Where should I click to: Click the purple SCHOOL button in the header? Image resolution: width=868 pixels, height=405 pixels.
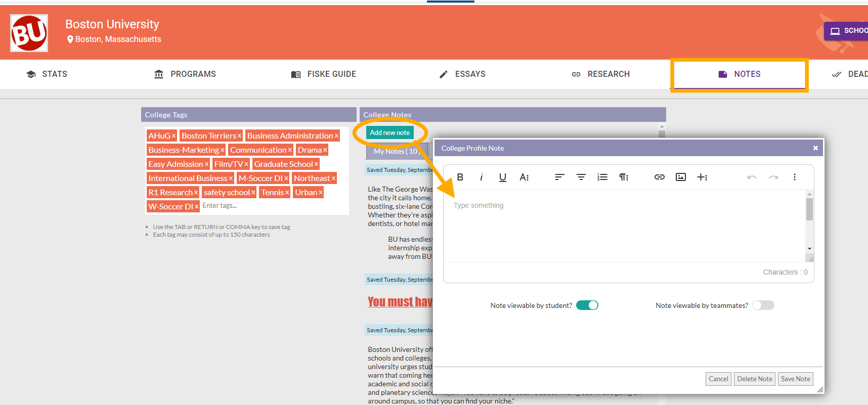(846, 31)
